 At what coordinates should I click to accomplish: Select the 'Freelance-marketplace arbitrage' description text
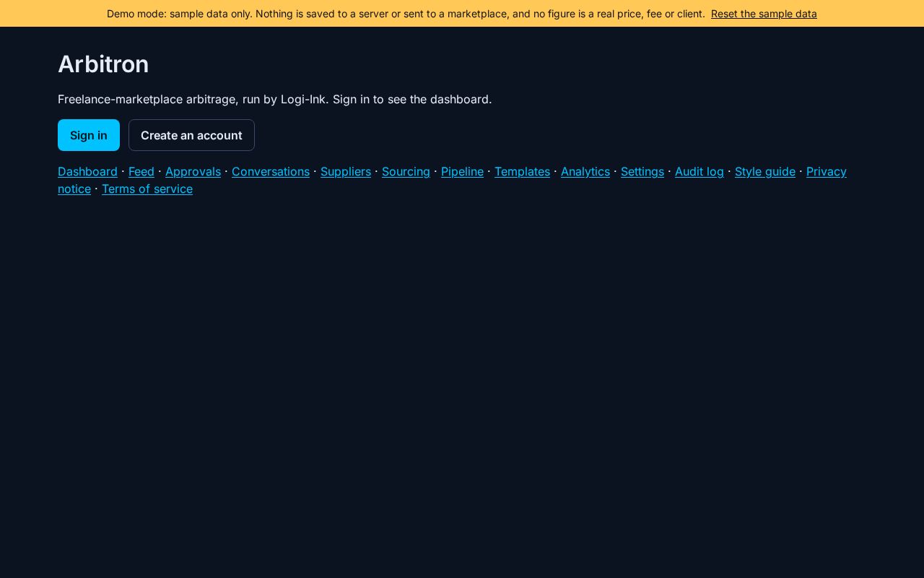coord(275,99)
